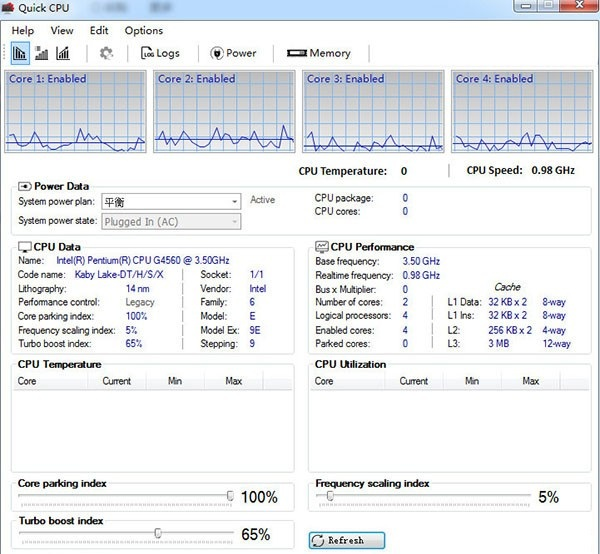The width and height of the screenshot is (600, 554).
Task: Select the first CPU chart view icon
Action: click(x=20, y=53)
